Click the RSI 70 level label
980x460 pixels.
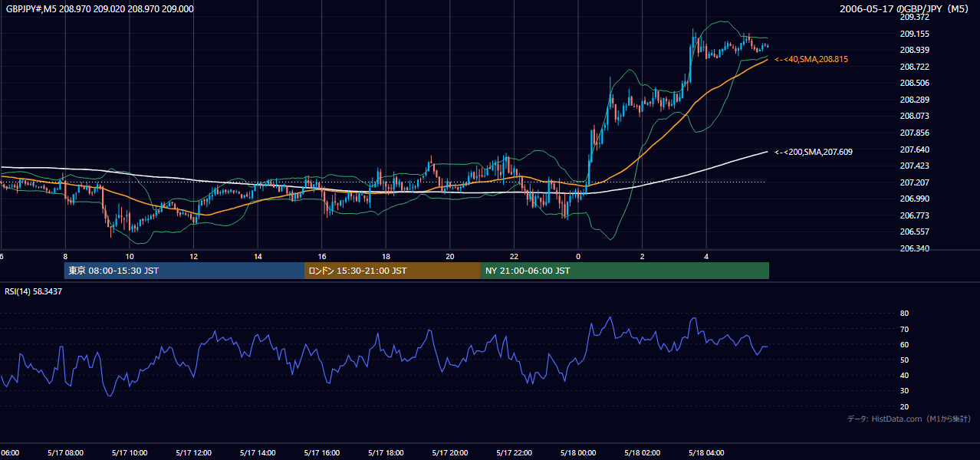tap(904, 329)
